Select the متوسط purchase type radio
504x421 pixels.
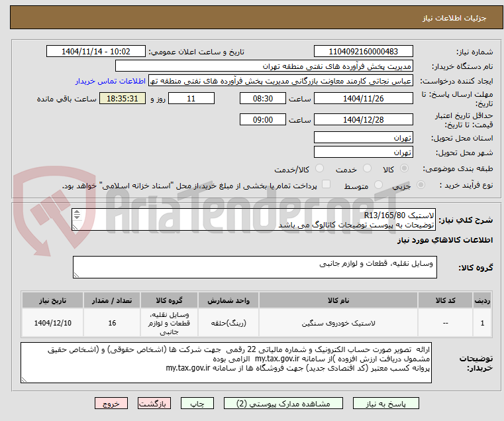[378, 185]
